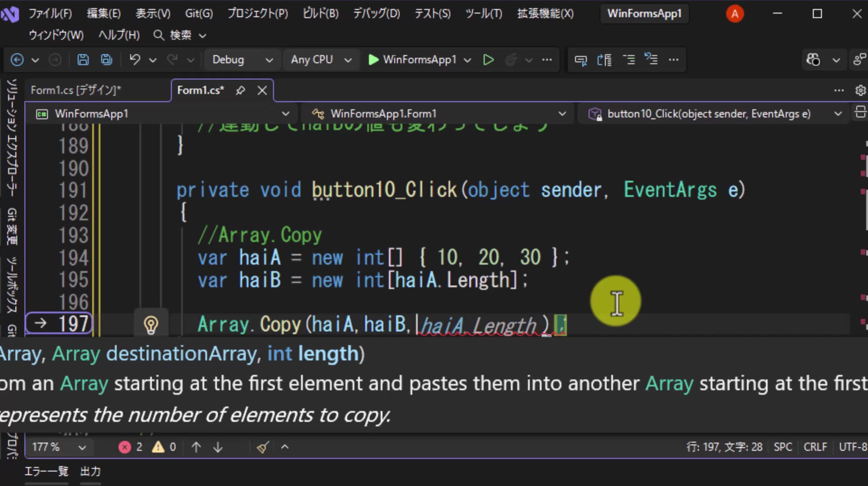Viewport: 868px width, 486px height.
Task: Expand the WinFormsApp1 project scope dropdown
Action: click(163, 114)
